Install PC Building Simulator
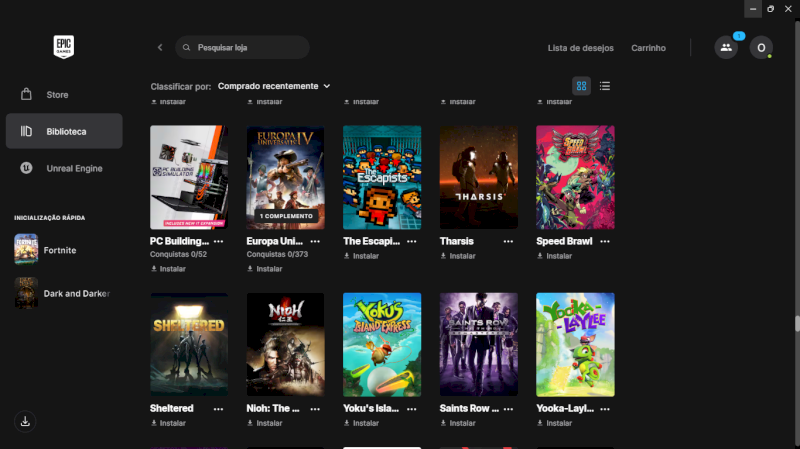Image resolution: width=800 pixels, height=449 pixels. point(168,269)
